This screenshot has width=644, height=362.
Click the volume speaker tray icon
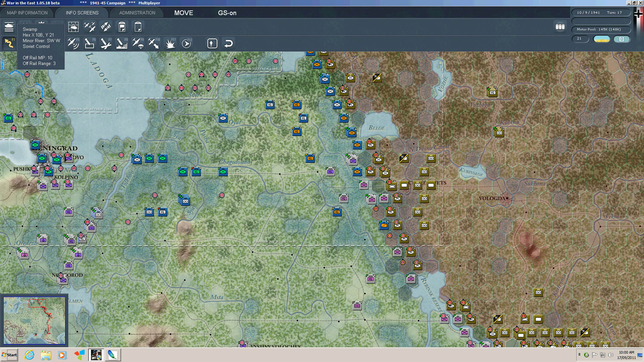click(x=611, y=355)
